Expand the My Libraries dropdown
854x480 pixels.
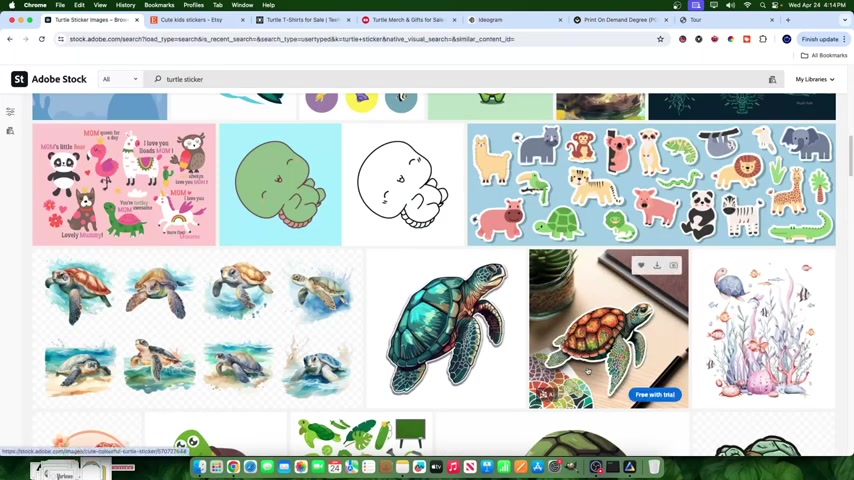tap(815, 80)
